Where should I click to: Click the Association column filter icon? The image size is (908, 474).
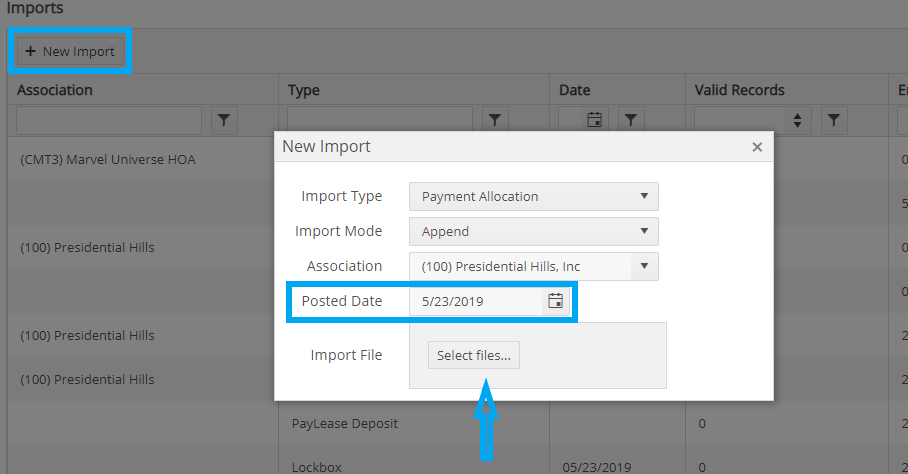pyautogui.click(x=224, y=120)
